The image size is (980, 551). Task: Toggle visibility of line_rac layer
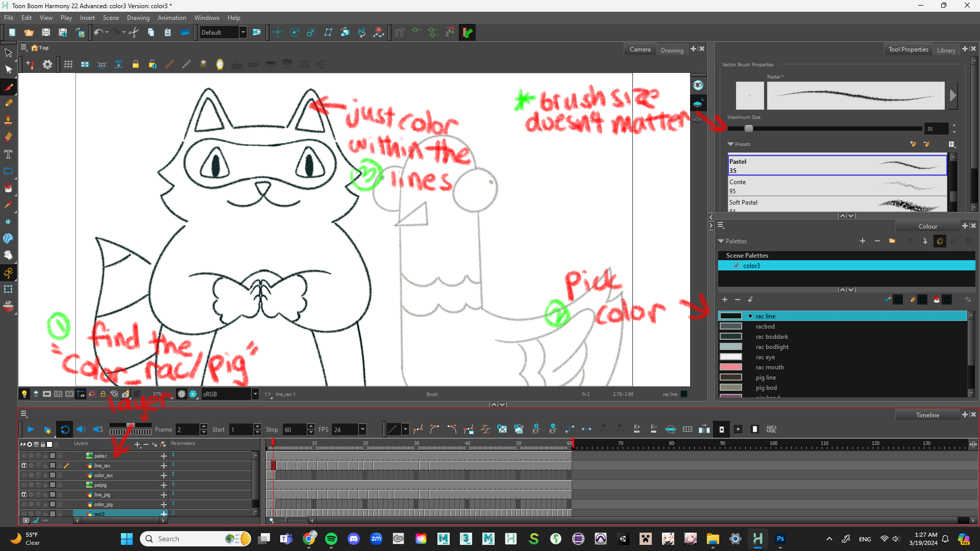pos(24,465)
